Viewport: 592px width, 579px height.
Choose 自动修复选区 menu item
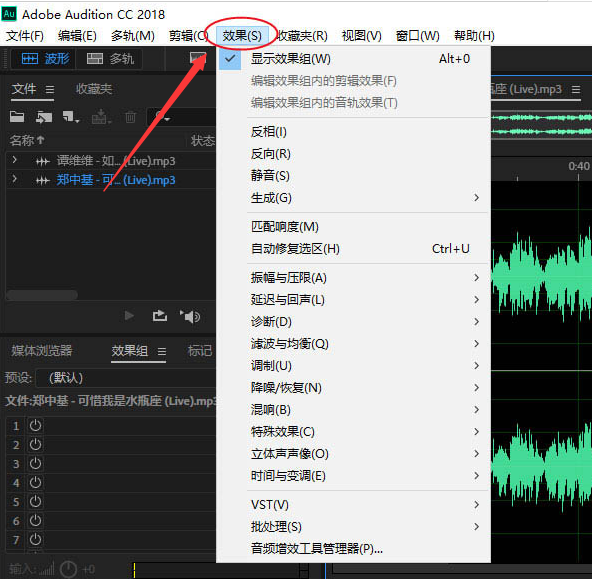pyautogui.click(x=354, y=249)
